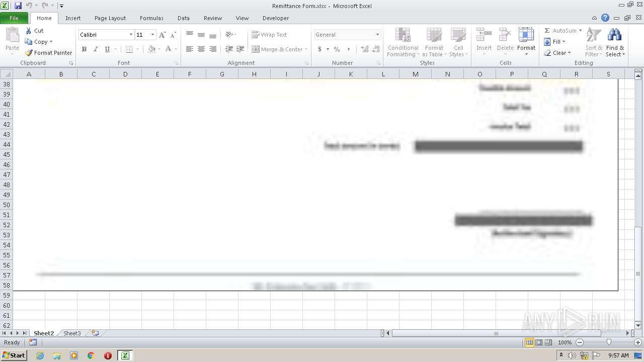Switch to Developer tab
Screen dimensions: 644x362
point(276,18)
